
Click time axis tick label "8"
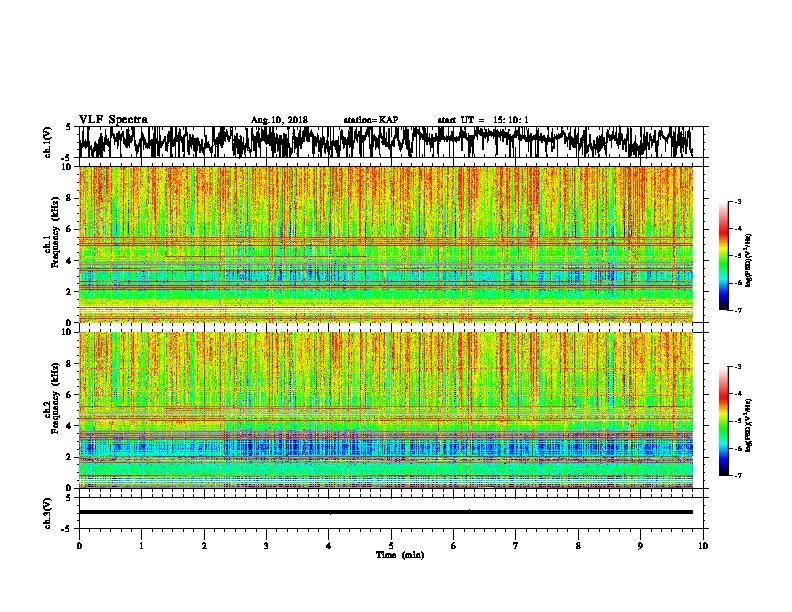[x=578, y=546]
